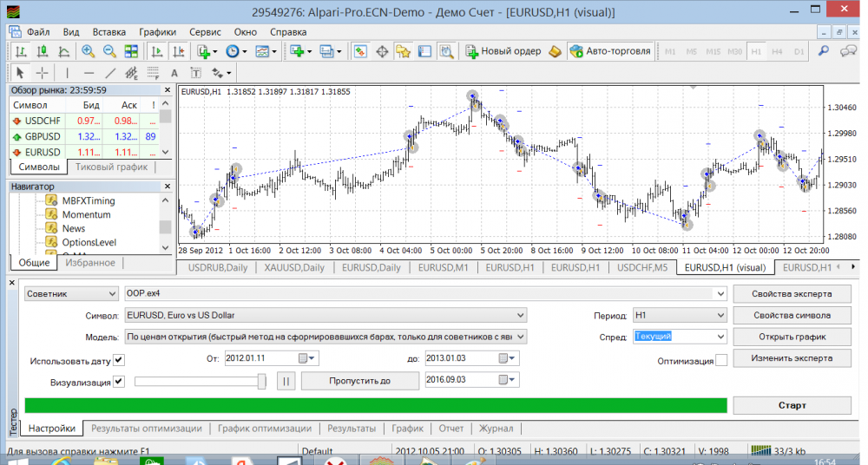Image resolution: width=868 pixels, height=465 pixels.
Task: Open the От date picker dropdown
Action: pyautogui.click(x=308, y=358)
